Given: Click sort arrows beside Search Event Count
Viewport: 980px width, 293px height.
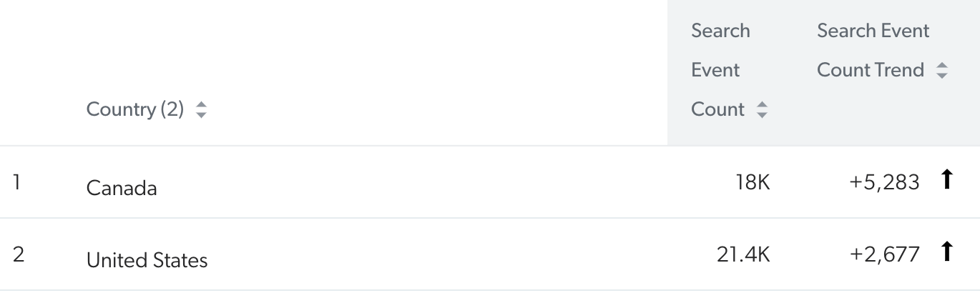Looking at the screenshot, I should pyautogui.click(x=762, y=110).
